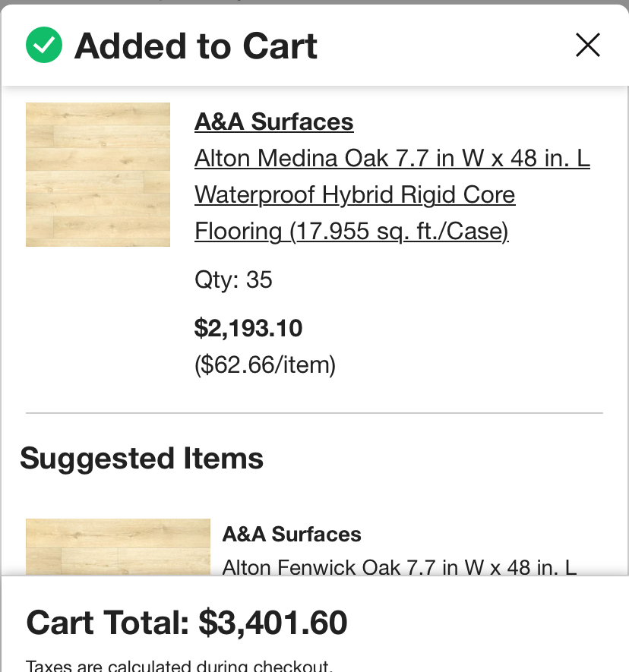
Task: Click the Suggested Items section heading
Action: pyautogui.click(x=141, y=459)
